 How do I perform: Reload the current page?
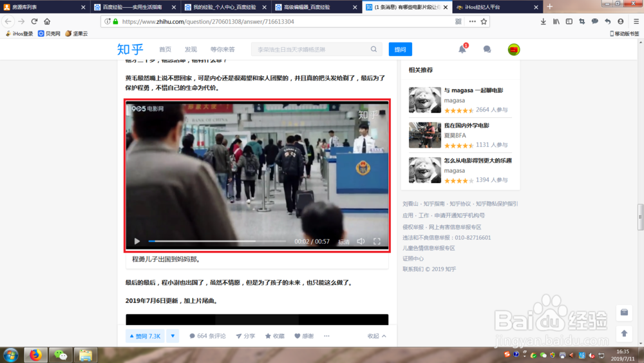tap(35, 21)
